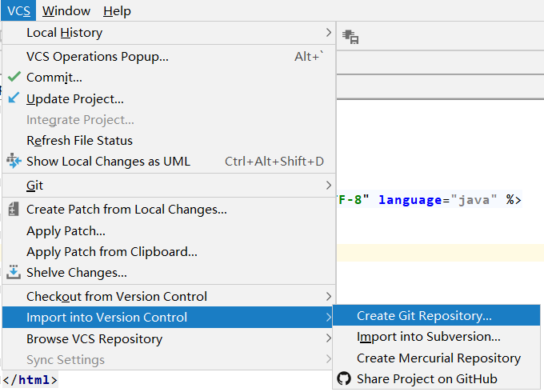Click the Create Patch from Local Changes icon
The height and width of the screenshot is (392, 544).
pos(14,209)
